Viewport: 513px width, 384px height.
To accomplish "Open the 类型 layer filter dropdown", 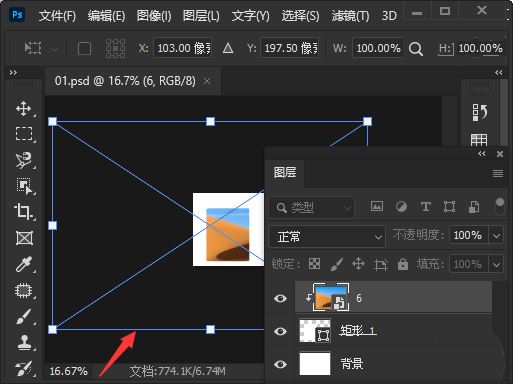I will point(311,208).
